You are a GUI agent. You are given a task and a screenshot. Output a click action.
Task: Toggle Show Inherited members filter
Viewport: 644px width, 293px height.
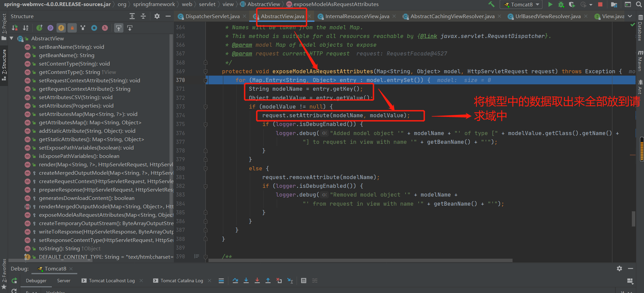(x=39, y=28)
